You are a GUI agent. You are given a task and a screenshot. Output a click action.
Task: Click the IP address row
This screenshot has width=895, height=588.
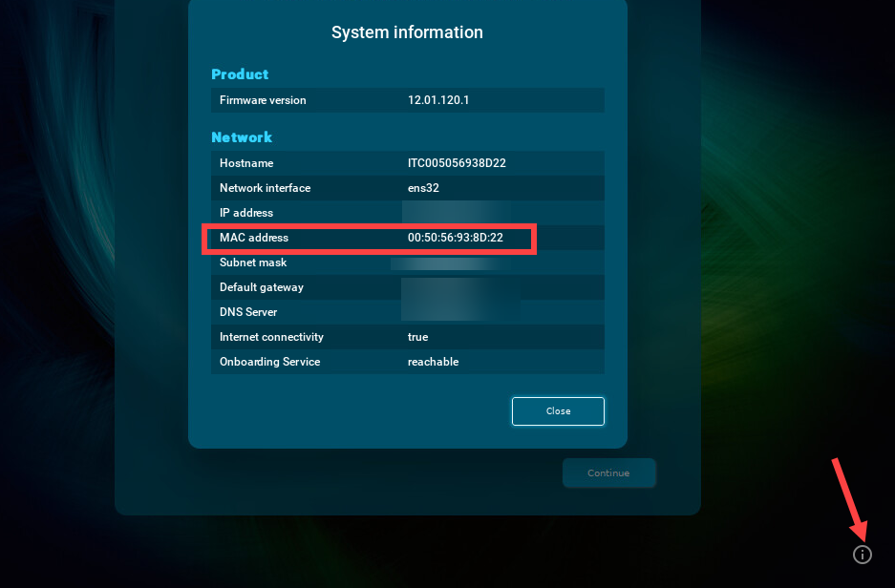click(x=407, y=213)
